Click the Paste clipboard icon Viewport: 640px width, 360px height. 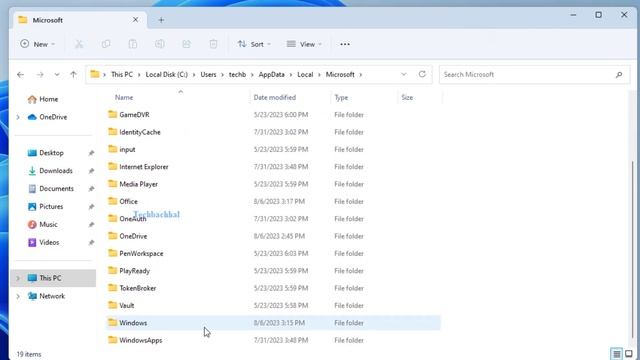pyautogui.click(x=133, y=44)
